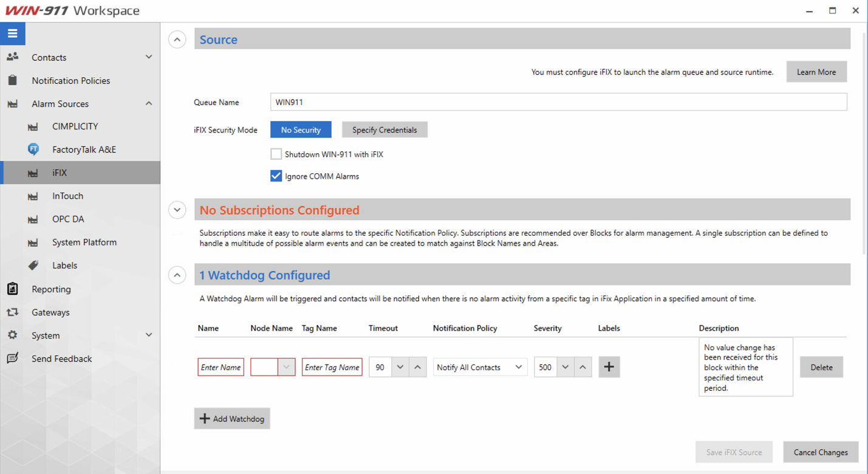Open the Node Name dropdown

coord(287,367)
